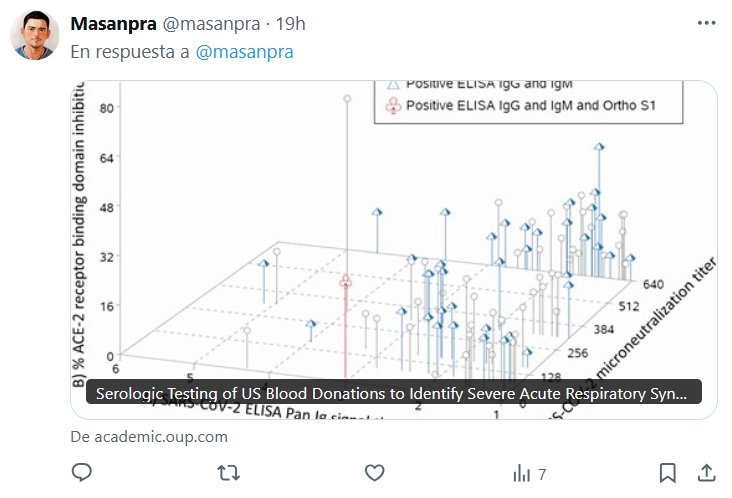Click the blue triangle ELISA IgG and IgM legend entry

[x=480, y=84]
